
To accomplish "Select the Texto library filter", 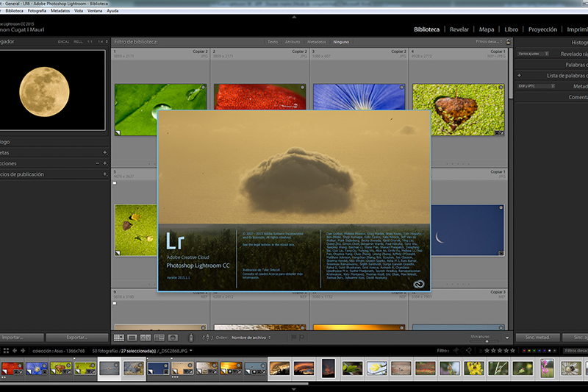I will (273, 42).
